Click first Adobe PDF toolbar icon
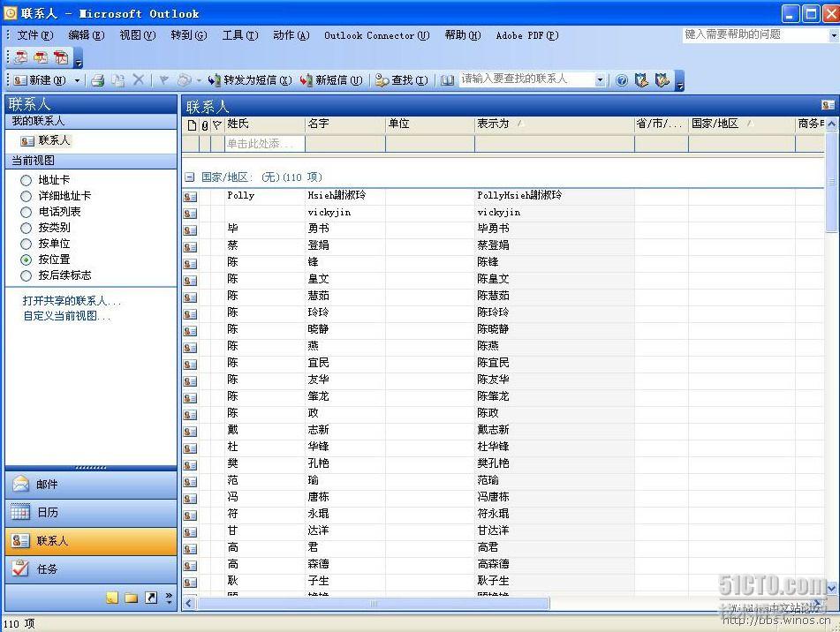This screenshot has width=840, height=632. (x=21, y=57)
